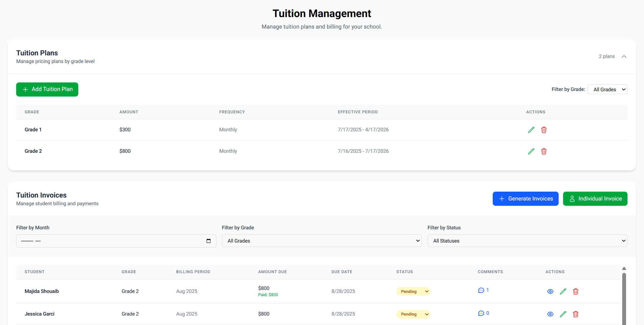Change Jessica Garci's Pending status
Viewport: 644px width, 325px height.
click(x=413, y=314)
